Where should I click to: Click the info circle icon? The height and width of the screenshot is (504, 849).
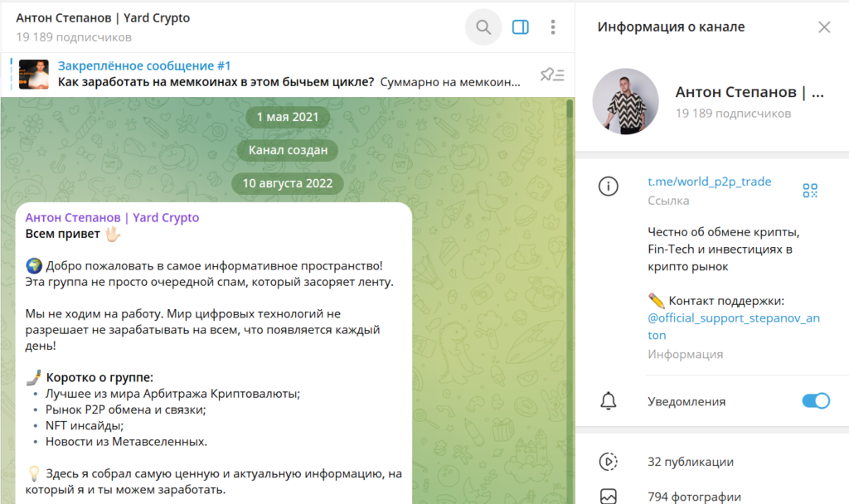click(608, 187)
